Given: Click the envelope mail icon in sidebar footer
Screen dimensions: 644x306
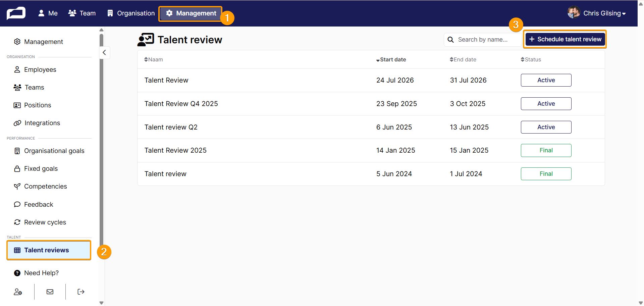Looking at the screenshot, I should click(50, 292).
